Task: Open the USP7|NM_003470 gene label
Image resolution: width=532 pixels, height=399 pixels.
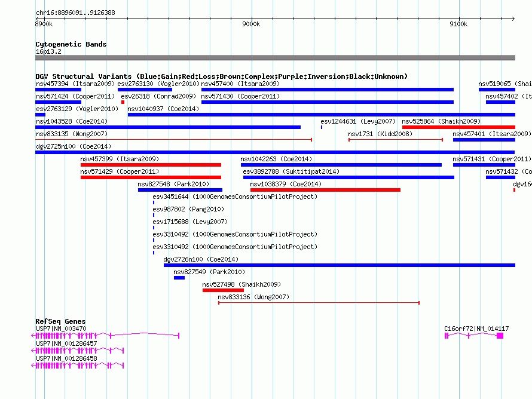Action: pos(61,329)
